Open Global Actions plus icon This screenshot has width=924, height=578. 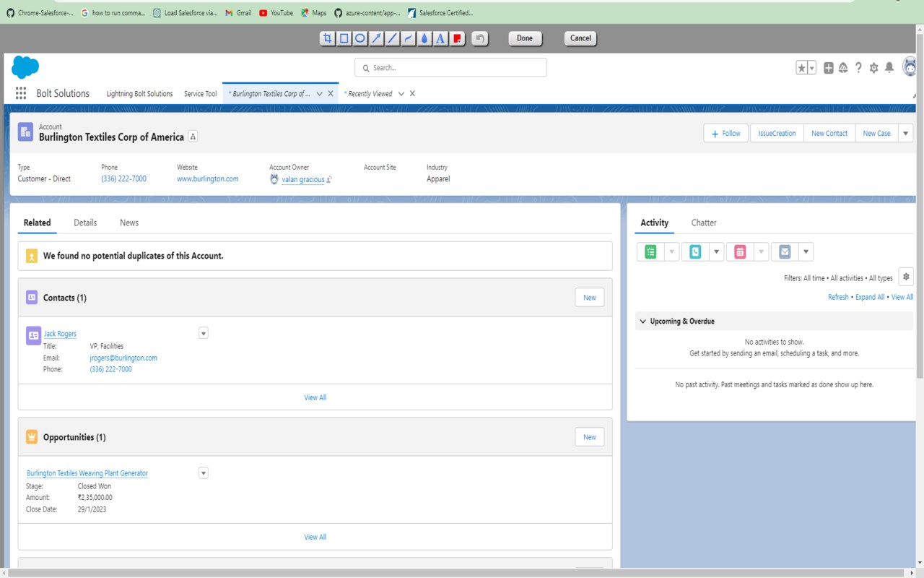(x=829, y=68)
